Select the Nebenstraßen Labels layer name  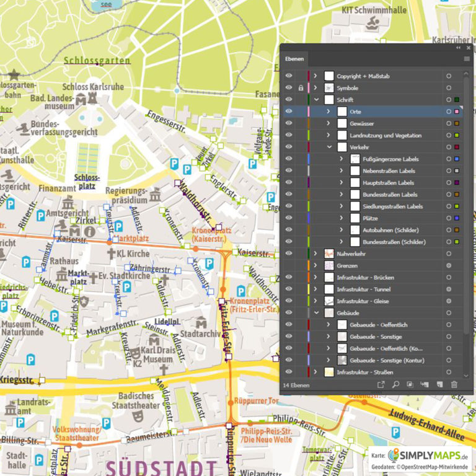pos(389,171)
